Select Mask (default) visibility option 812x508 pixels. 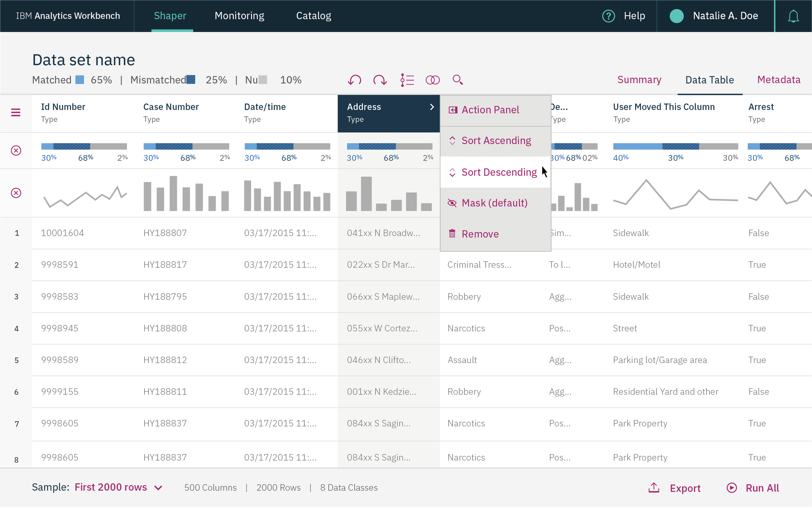click(x=494, y=203)
